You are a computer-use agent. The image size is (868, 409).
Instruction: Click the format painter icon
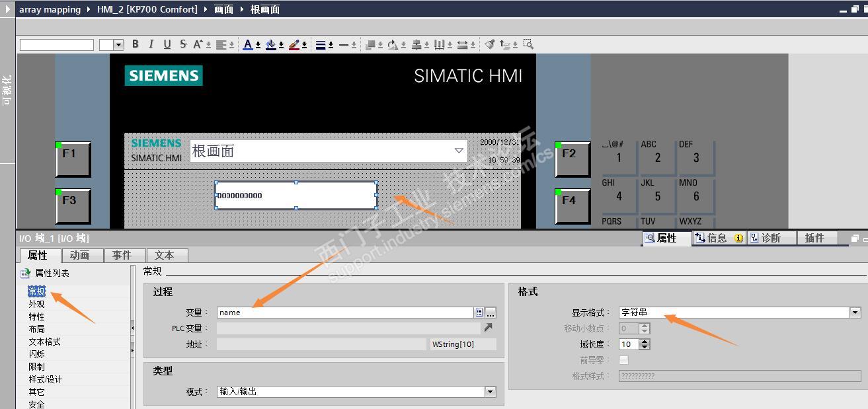tap(490, 44)
